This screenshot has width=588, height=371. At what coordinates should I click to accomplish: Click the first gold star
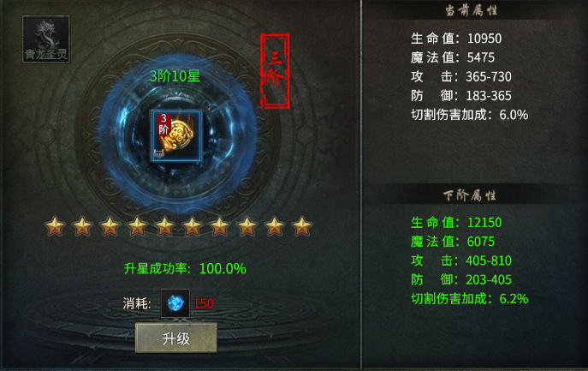(55, 226)
